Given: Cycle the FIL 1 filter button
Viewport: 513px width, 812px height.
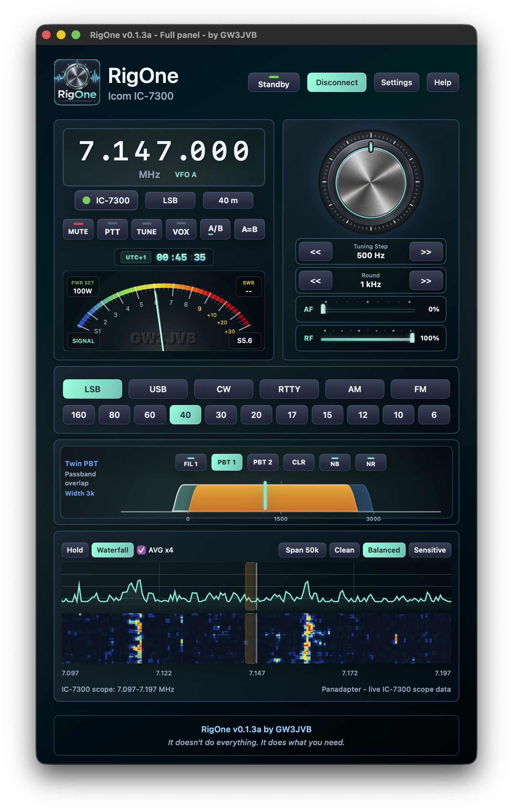Looking at the screenshot, I should click(x=191, y=462).
